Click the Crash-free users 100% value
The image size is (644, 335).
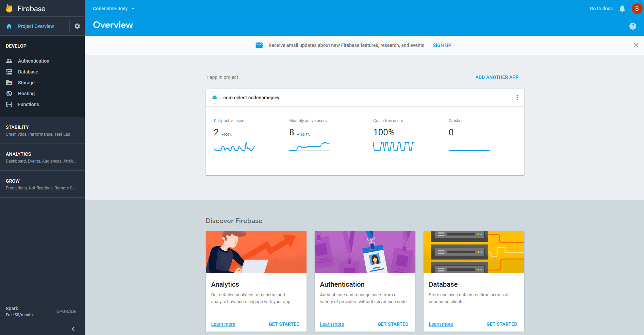pos(384,132)
